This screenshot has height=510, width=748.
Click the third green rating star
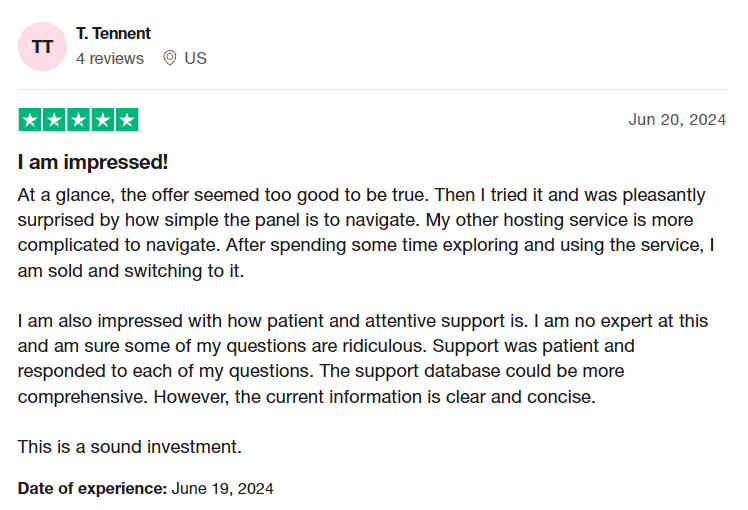(78, 121)
